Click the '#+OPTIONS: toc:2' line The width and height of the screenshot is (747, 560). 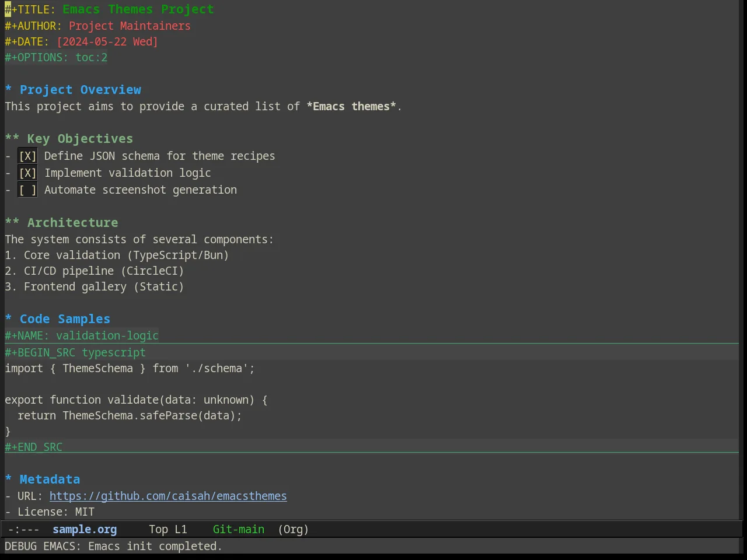pos(56,57)
